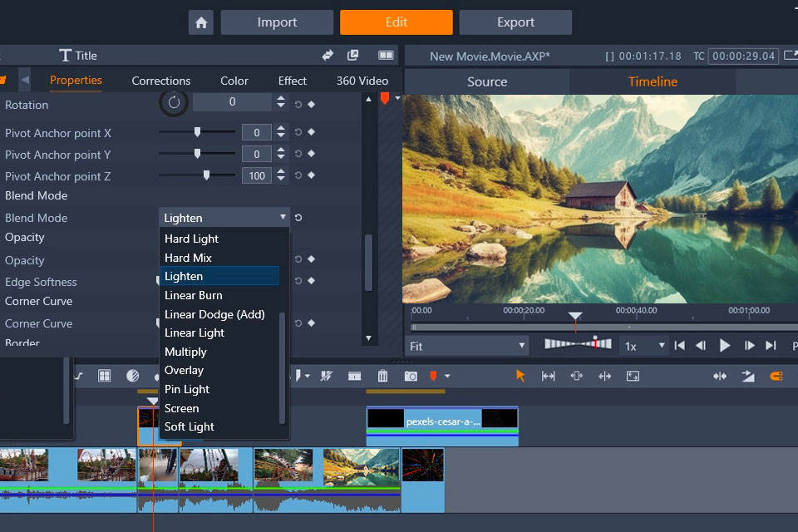Reset Pivot Anchor point Y
Screen dimensions: 798x532
pos(298,154)
